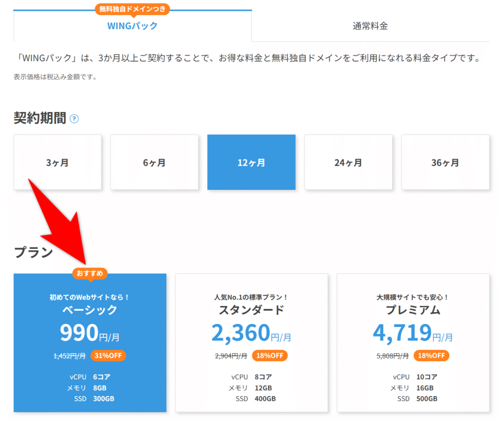The image size is (504, 421).
Task: Select the ベーシック plan title
Action: 90,310
